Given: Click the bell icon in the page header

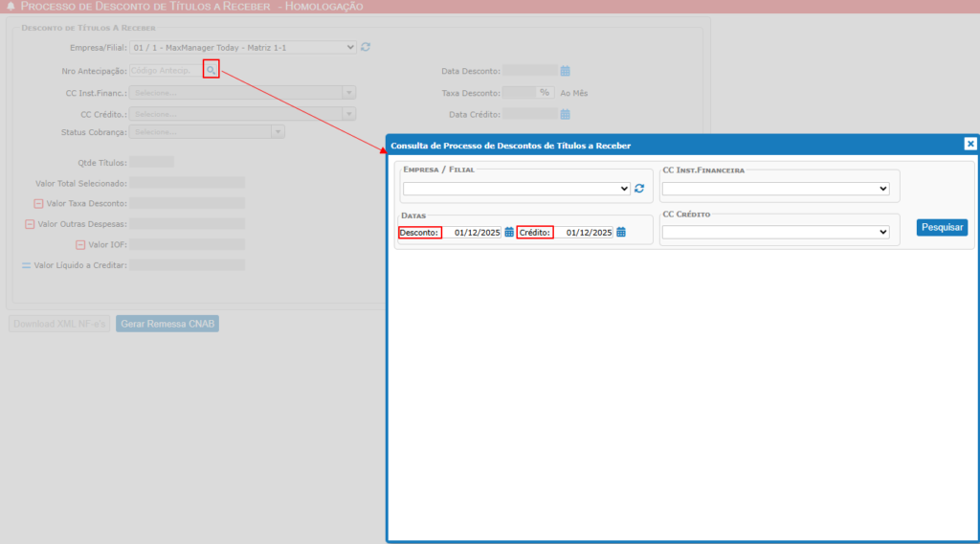Looking at the screenshot, I should click(11, 6).
